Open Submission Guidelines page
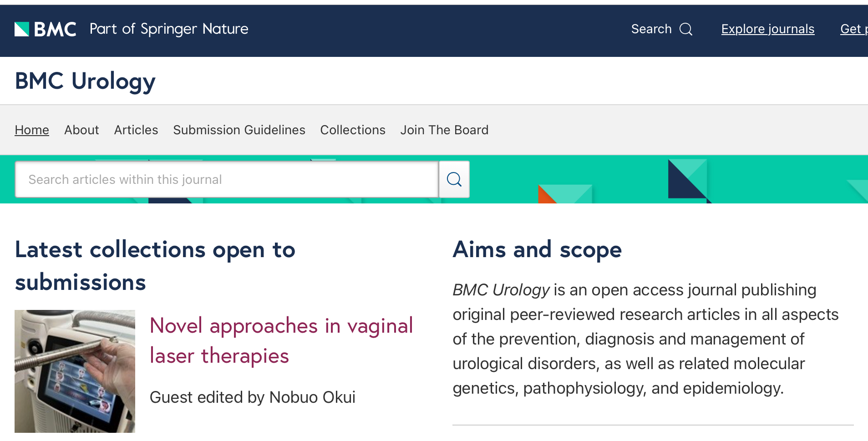The image size is (868, 441). pos(239,130)
